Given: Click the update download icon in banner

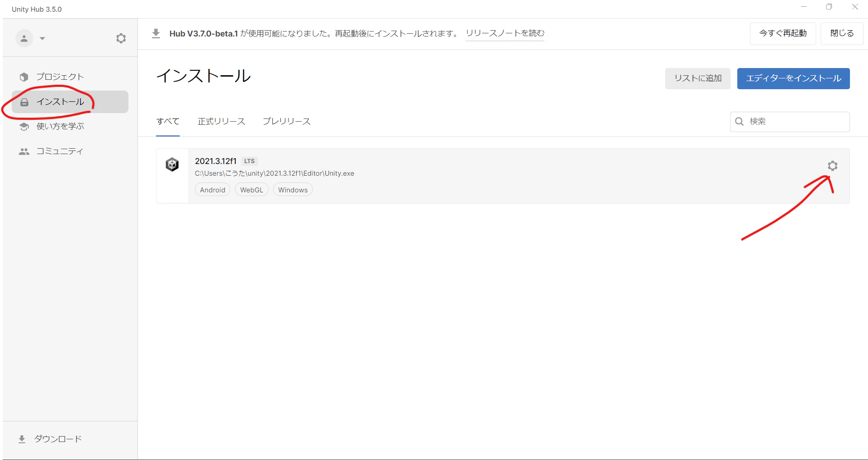Looking at the screenshot, I should click(x=156, y=34).
